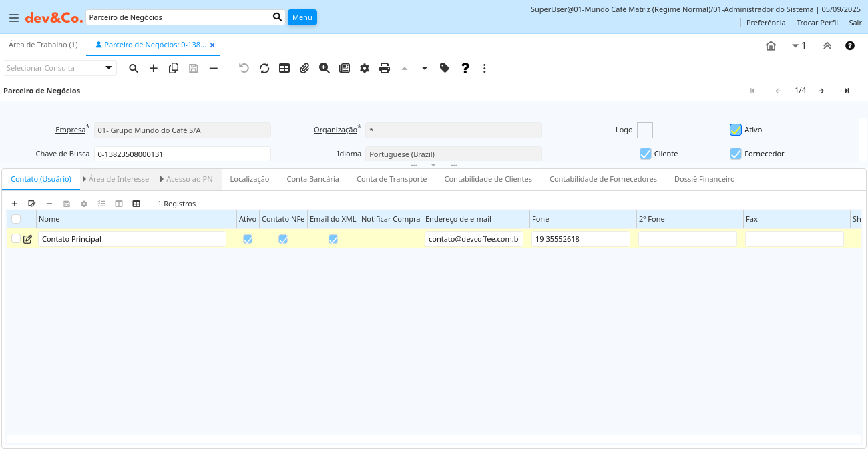Image resolution: width=868 pixels, height=450 pixels.
Task: Open the zoom across icon
Action: coord(324,68)
